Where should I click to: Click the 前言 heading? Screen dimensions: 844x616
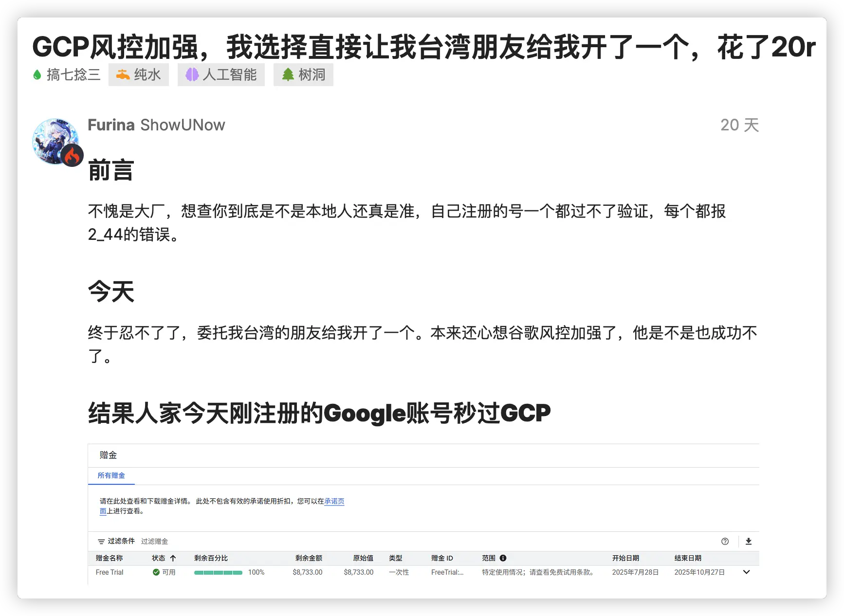coord(111,170)
